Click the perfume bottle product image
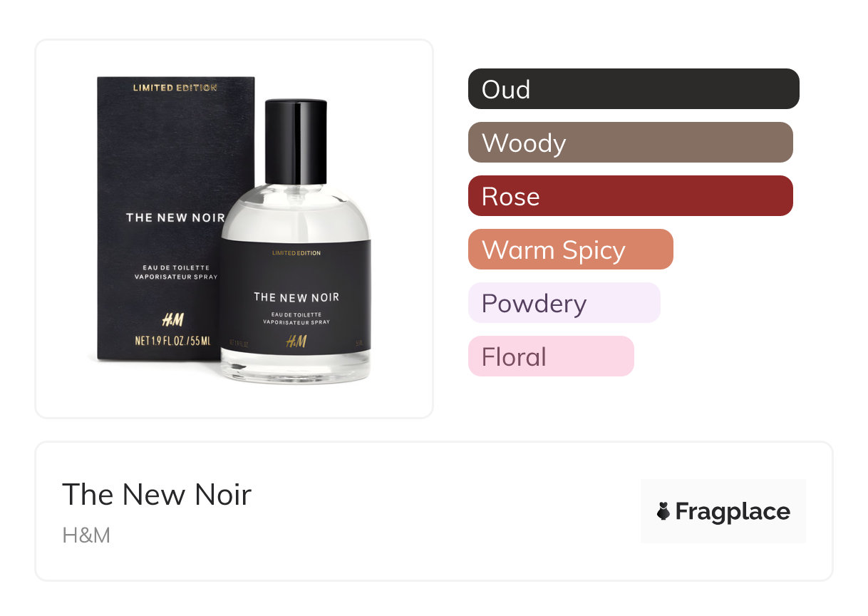Screen dimensions: 868x616 (x=296, y=241)
